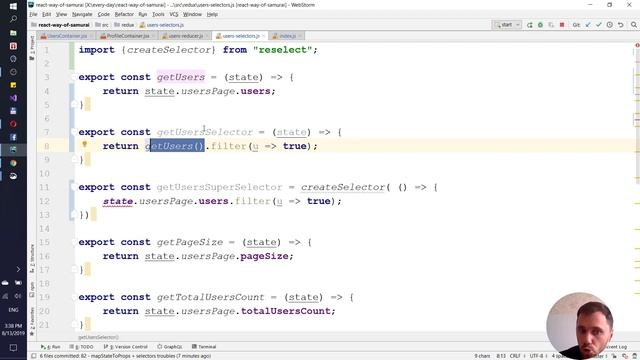
Task: Click the fold end marker on line 5
Action: click(x=73, y=104)
